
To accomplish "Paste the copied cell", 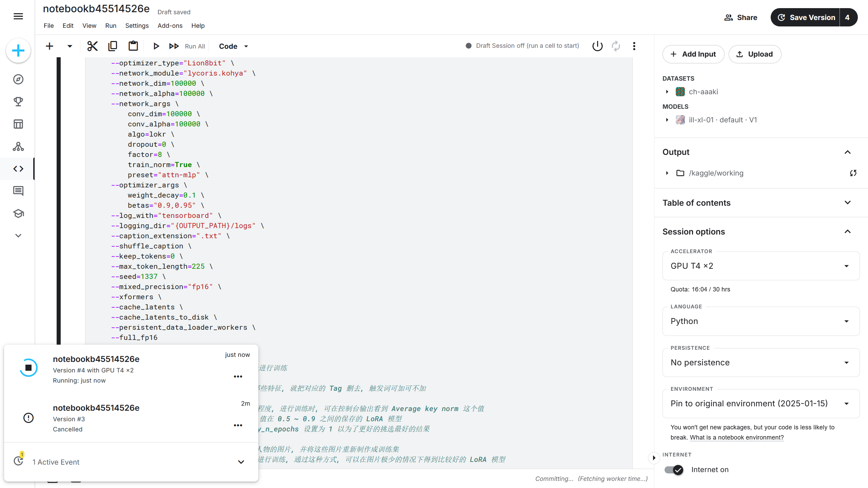I will [x=133, y=46].
